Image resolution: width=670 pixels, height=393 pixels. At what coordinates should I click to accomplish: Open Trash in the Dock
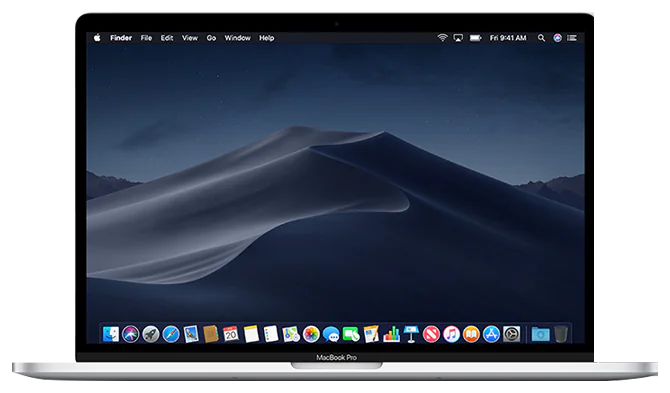pos(561,334)
